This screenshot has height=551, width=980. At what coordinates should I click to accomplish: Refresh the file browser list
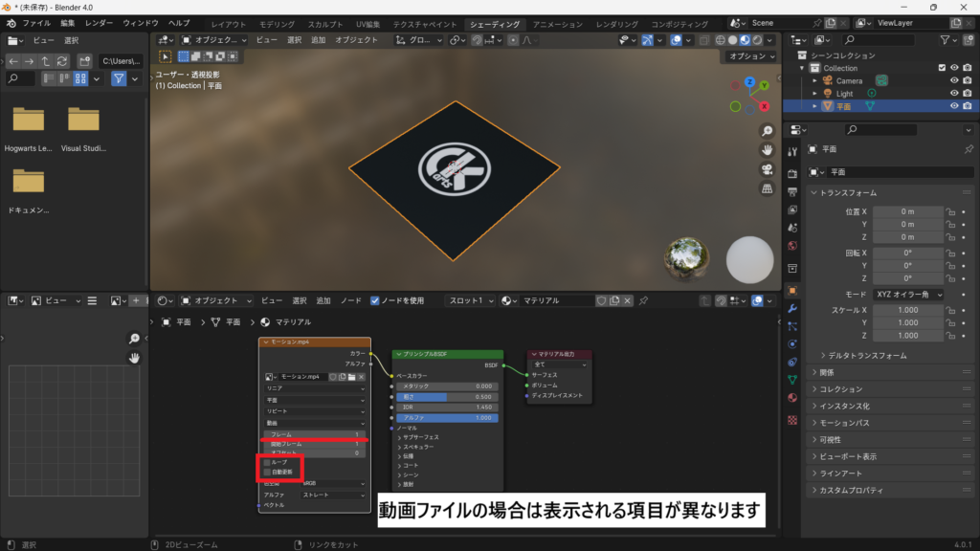coord(62,60)
